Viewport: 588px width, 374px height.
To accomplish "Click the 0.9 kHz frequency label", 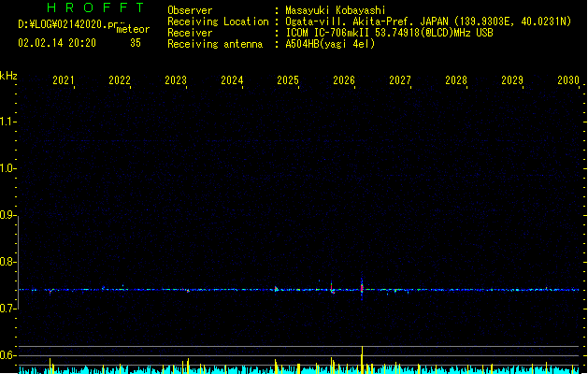I will pyautogui.click(x=7, y=215).
